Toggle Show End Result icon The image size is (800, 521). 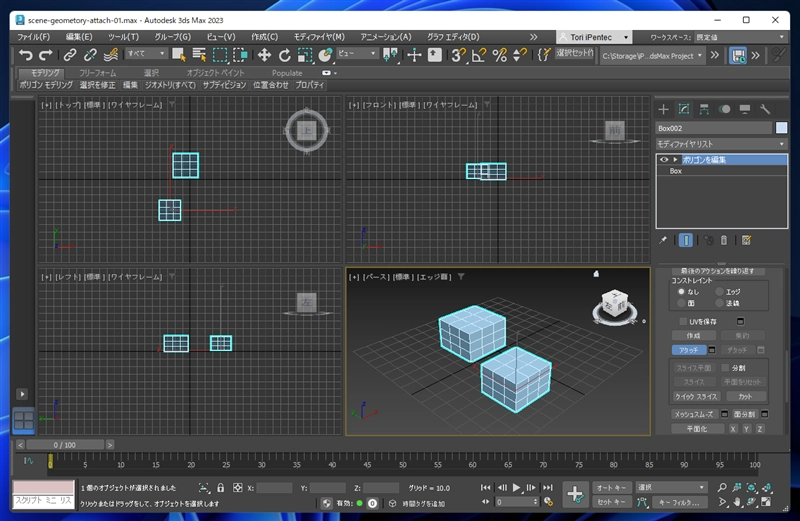686,240
